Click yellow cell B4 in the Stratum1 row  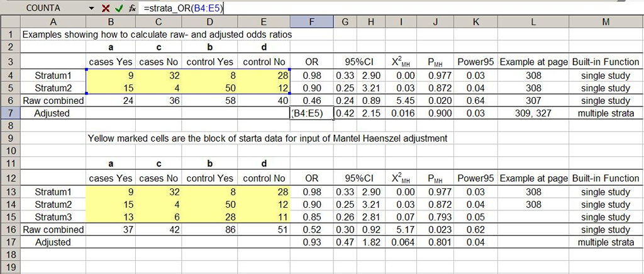[111, 76]
